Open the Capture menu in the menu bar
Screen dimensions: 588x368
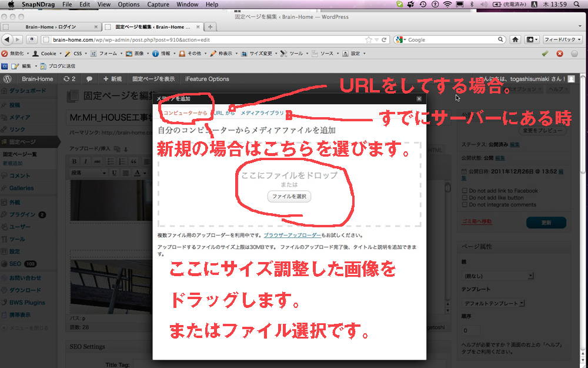tap(157, 5)
